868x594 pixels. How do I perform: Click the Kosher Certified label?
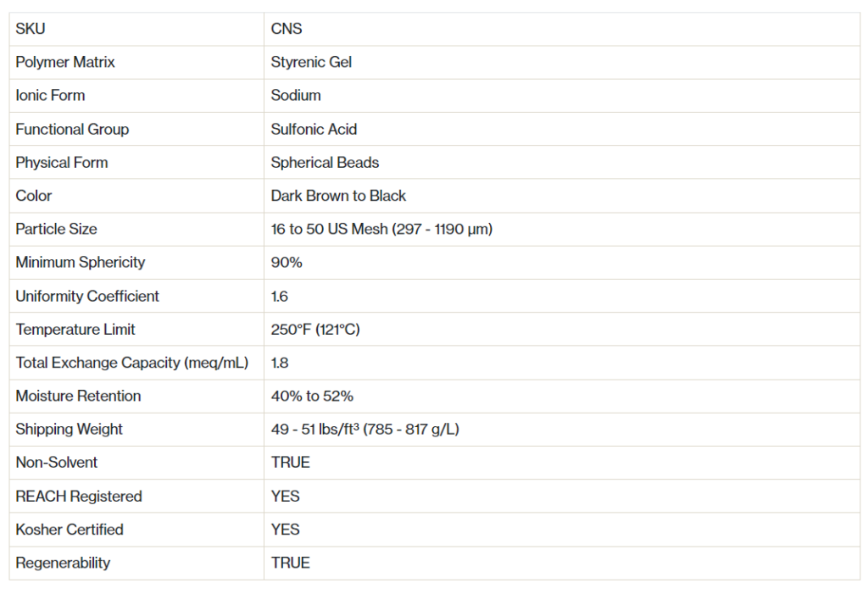coord(70,530)
